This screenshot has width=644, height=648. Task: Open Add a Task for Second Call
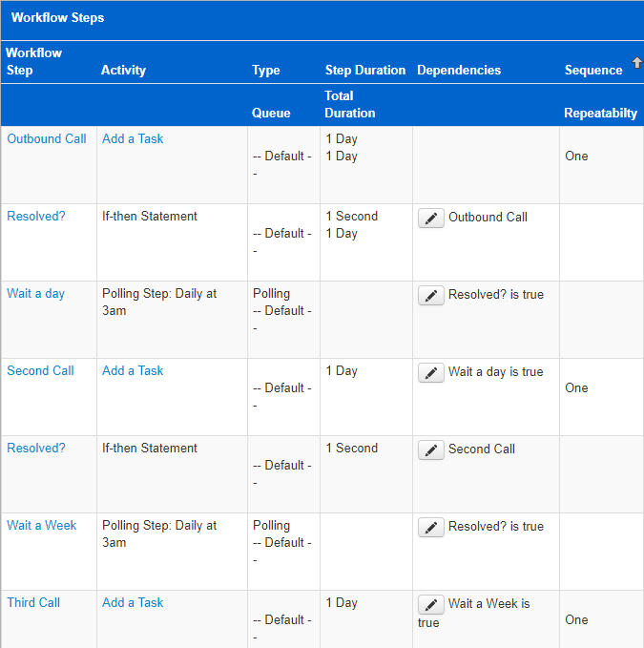(x=133, y=370)
